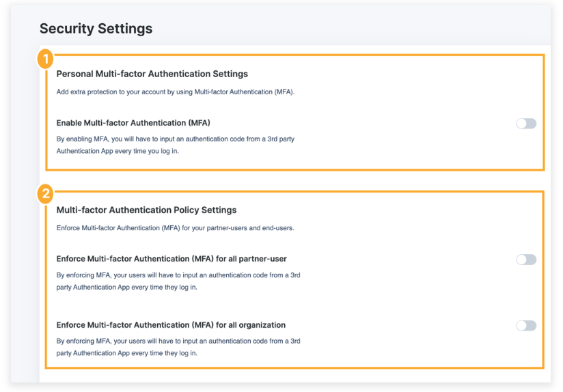The height and width of the screenshot is (392, 563).
Task: Select Personal Multi-factor Authentication Settings heading
Action: click(152, 74)
